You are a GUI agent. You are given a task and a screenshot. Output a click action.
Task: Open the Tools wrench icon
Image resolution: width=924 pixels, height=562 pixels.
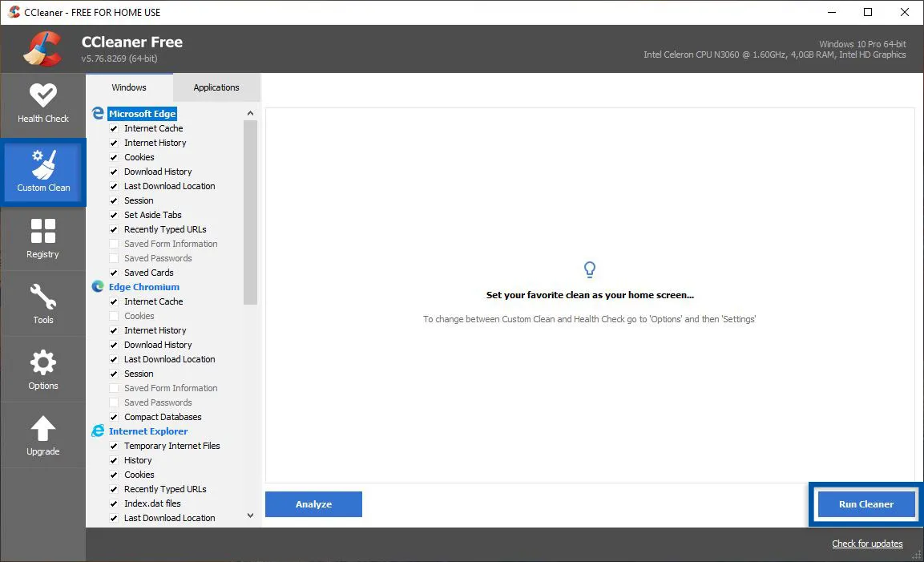[43, 297]
